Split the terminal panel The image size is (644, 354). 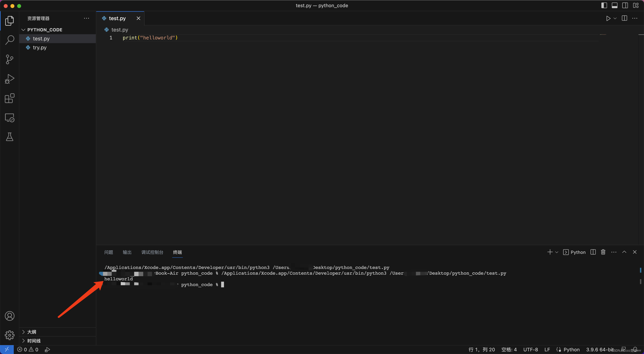(593, 252)
